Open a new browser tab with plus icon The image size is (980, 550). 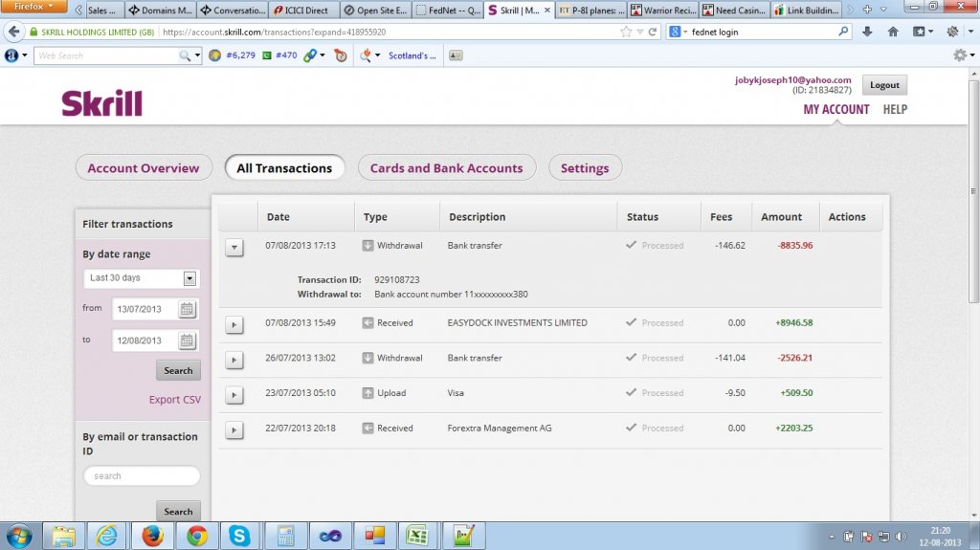(867, 10)
